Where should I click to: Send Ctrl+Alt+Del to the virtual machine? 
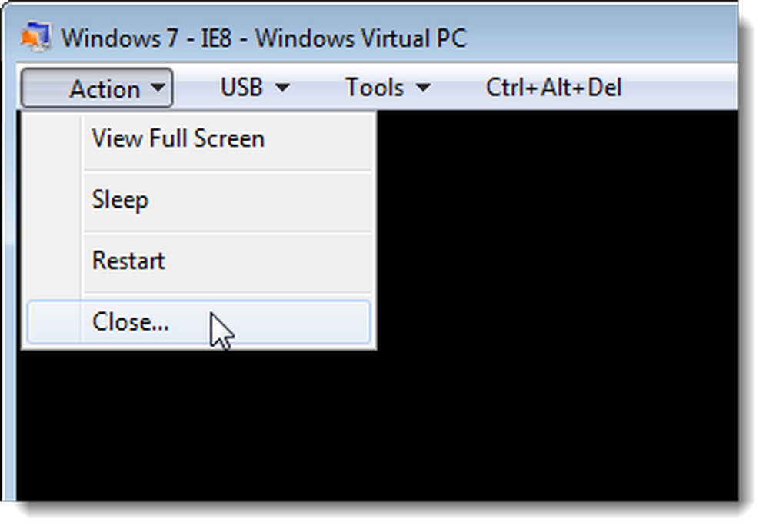[553, 88]
